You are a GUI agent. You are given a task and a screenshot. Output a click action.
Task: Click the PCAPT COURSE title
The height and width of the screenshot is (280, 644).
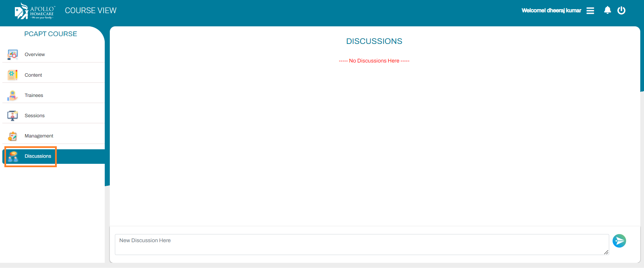pyautogui.click(x=51, y=34)
